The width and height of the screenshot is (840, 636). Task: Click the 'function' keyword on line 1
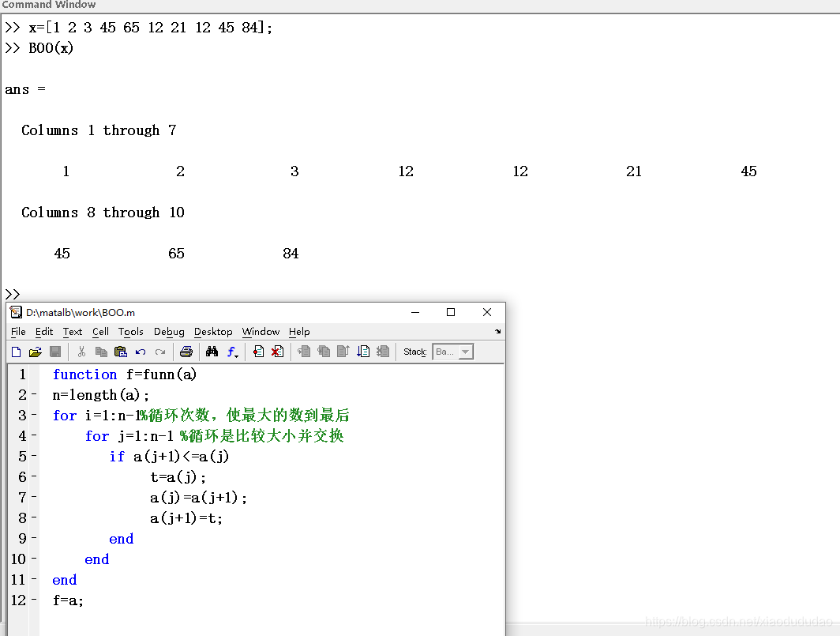[x=84, y=374]
